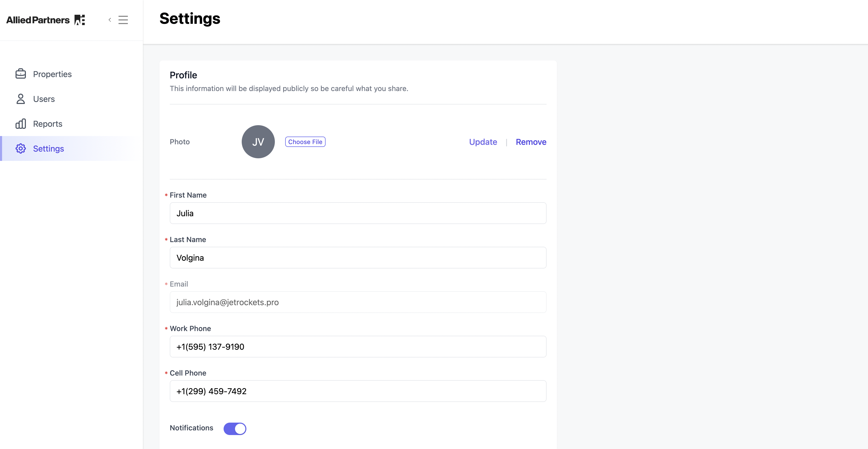The width and height of the screenshot is (868, 449).
Task: Click the Cell Phone input field
Action: pyautogui.click(x=358, y=391)
